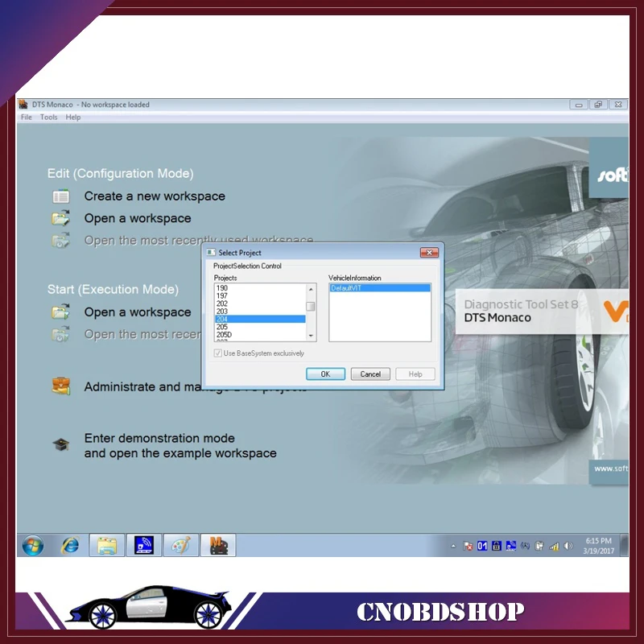Click the Open a workspace icon under Edit mode
The height and width of the screenshot is (644, 644).
tap(61, 218)
